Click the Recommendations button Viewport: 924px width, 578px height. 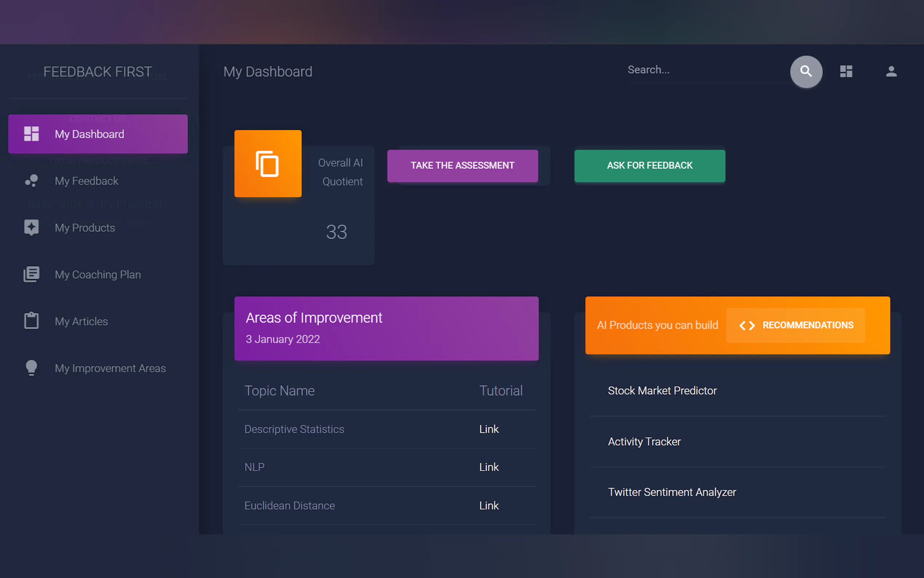click(x=795, y=325)
